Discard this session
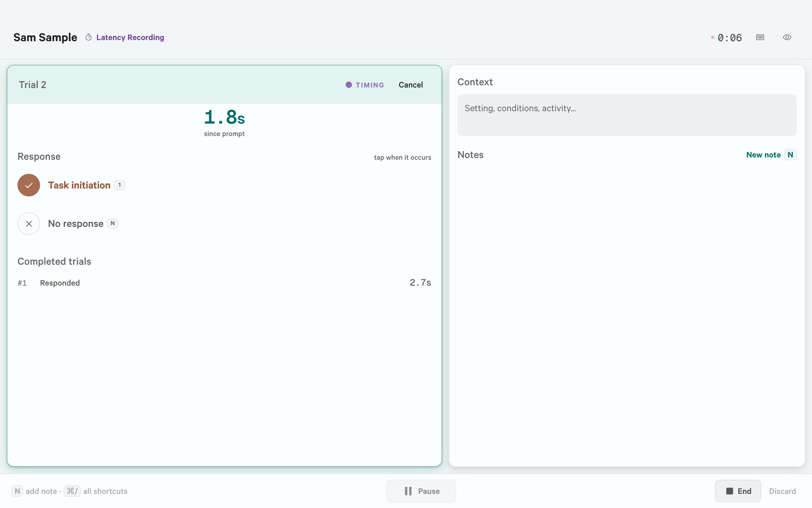The width and height of the screenshot is (812, 508). 782,491
